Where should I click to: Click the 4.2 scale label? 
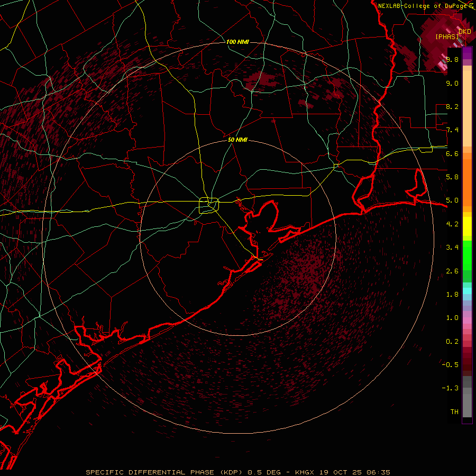[452, 224]
